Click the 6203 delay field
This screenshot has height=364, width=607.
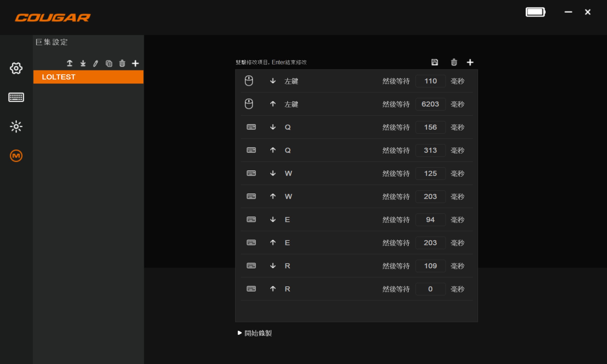[430, 104]
